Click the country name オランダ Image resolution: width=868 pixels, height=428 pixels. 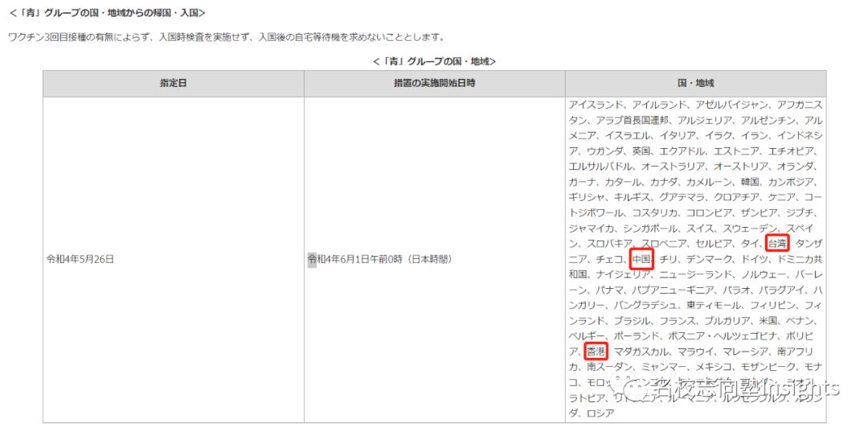click(794, 167)
